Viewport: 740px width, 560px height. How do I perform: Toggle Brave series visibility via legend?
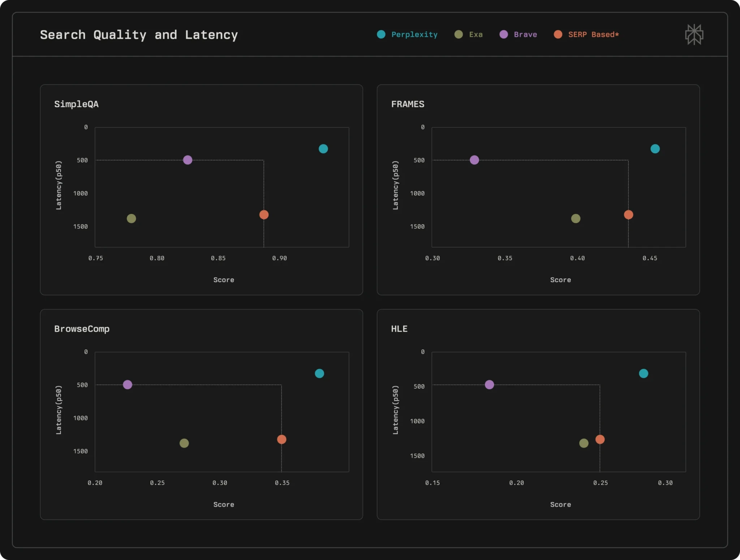click(525, 34)
